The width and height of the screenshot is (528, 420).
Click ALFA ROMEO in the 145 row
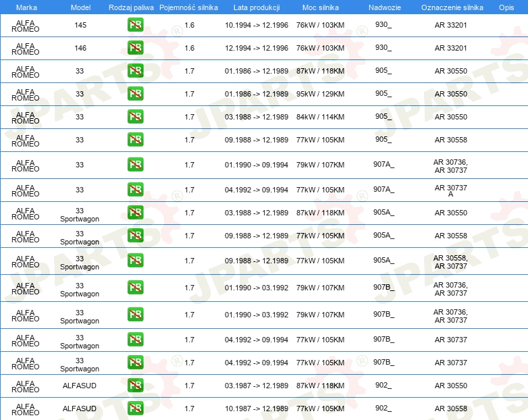(26, 26)
